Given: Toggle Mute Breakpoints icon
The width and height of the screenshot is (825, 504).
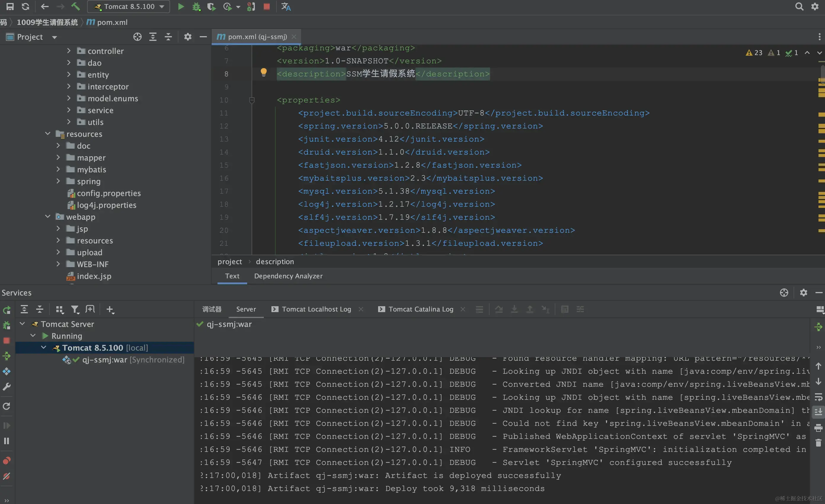Looking at the screenshot, I should click(x=6, y=476).
